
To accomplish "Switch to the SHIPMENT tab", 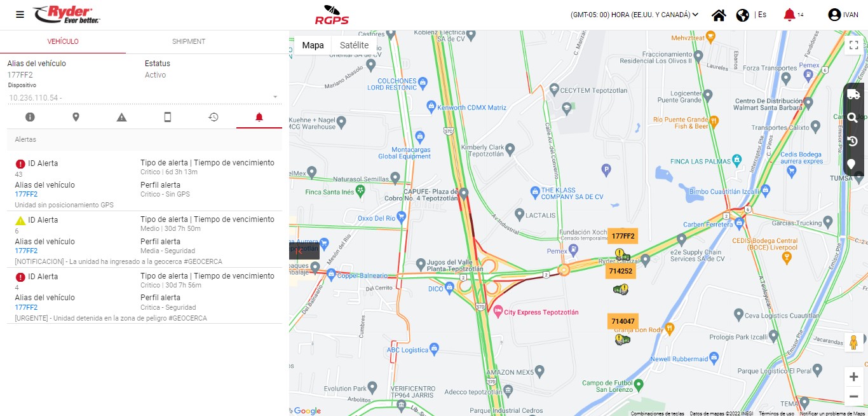I will pyautogui.click(x=189, y=41).
